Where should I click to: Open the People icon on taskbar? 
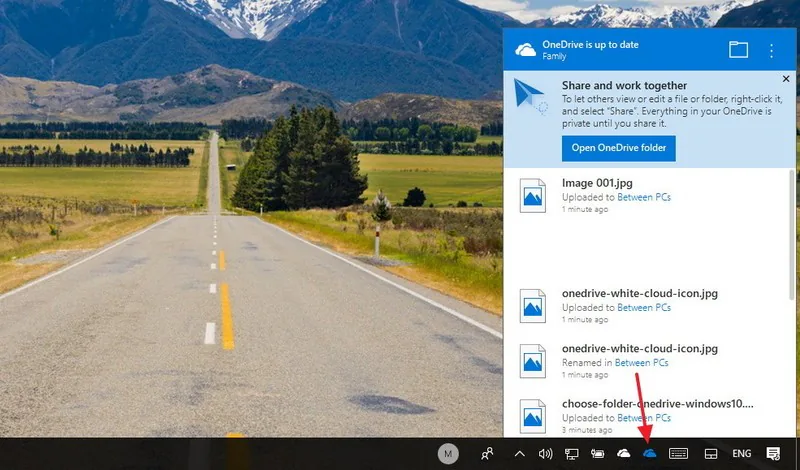(487, 453)
